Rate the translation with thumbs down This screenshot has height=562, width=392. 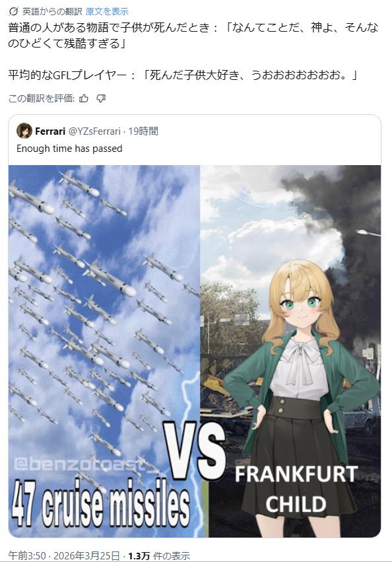(101, 98)
